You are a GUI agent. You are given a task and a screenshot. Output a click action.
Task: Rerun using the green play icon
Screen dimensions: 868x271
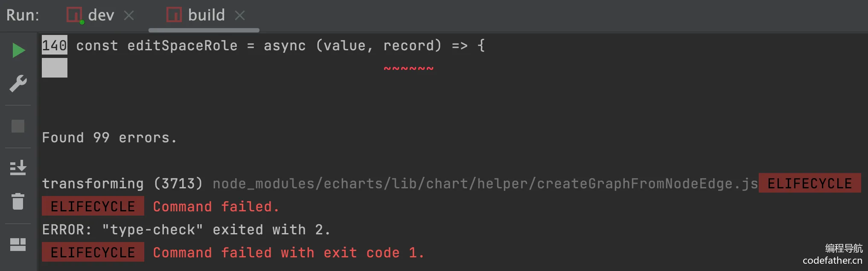coord(18,50)
